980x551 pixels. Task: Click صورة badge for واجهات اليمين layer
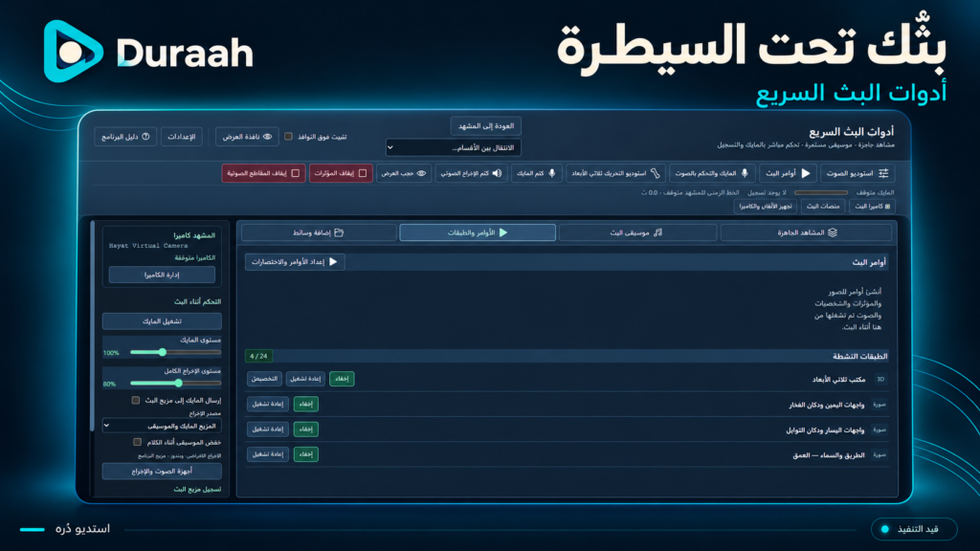[880, 405]
